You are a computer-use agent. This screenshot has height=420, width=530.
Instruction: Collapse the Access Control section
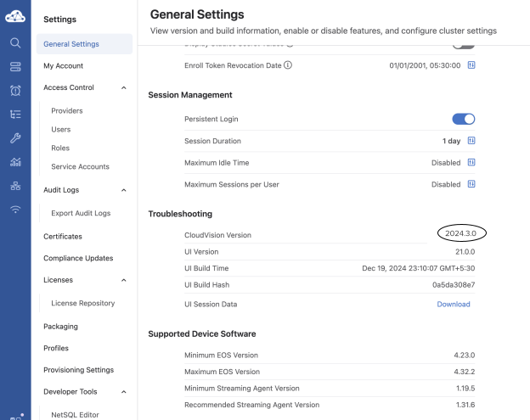[124, 87]
